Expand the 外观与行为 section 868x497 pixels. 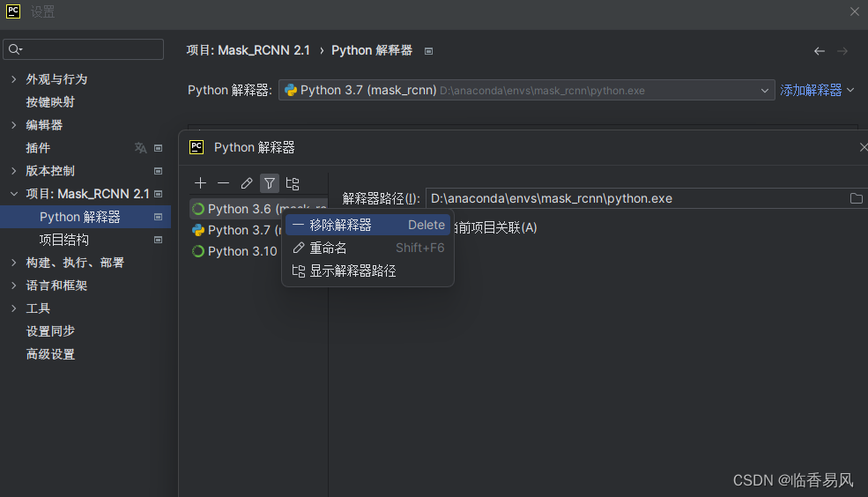point(14,79)
